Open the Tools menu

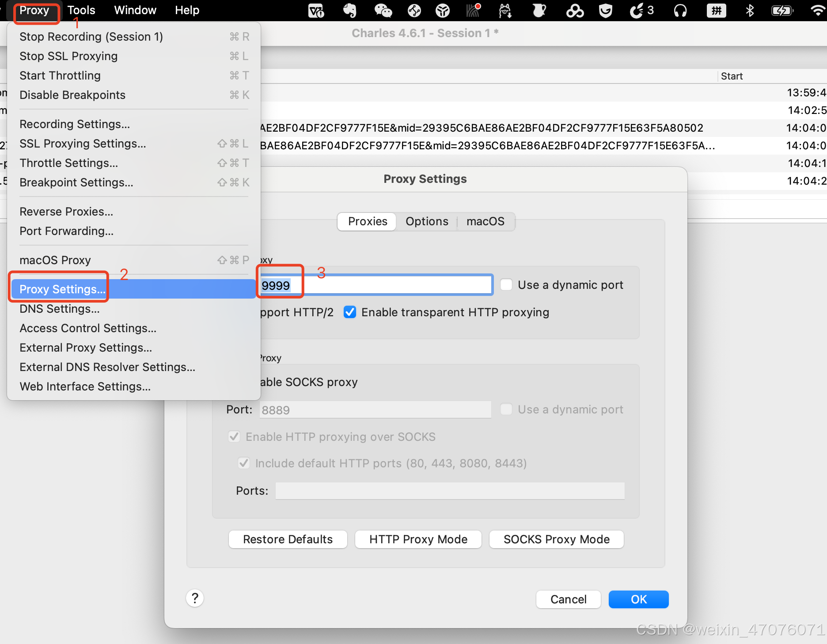(81, 10)
